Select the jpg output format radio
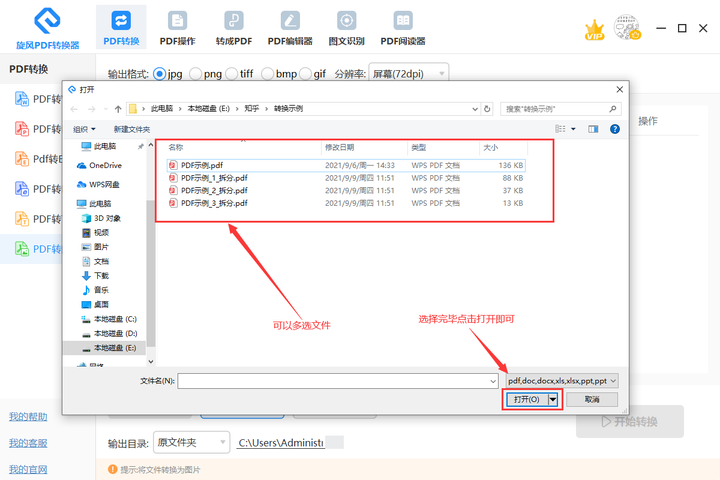This screenshot has width=720, height=480. pos(159,73)
